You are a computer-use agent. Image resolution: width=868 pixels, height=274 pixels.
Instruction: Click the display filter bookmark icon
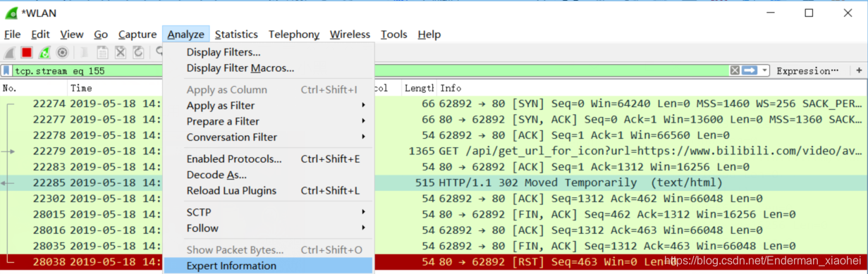pos(6,70)
